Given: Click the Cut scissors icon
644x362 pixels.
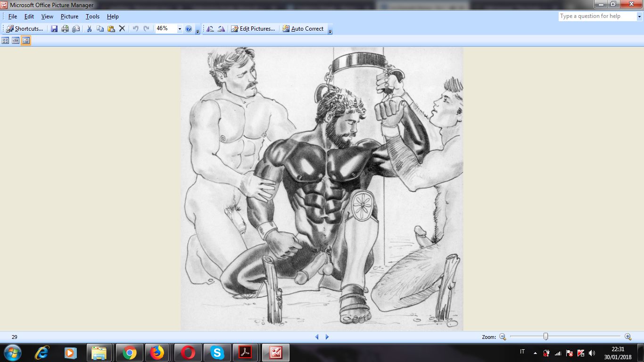Looking at the screenshot, I should [x=89, y=29].
